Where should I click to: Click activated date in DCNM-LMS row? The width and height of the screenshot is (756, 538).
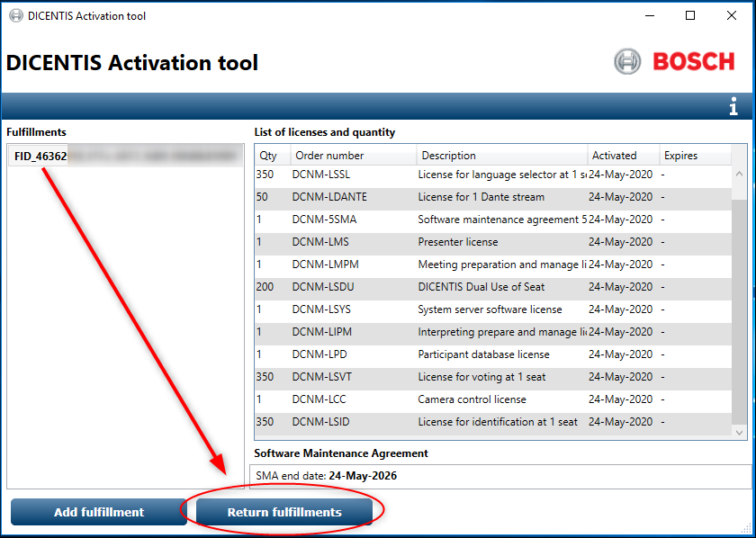(620, 241)
